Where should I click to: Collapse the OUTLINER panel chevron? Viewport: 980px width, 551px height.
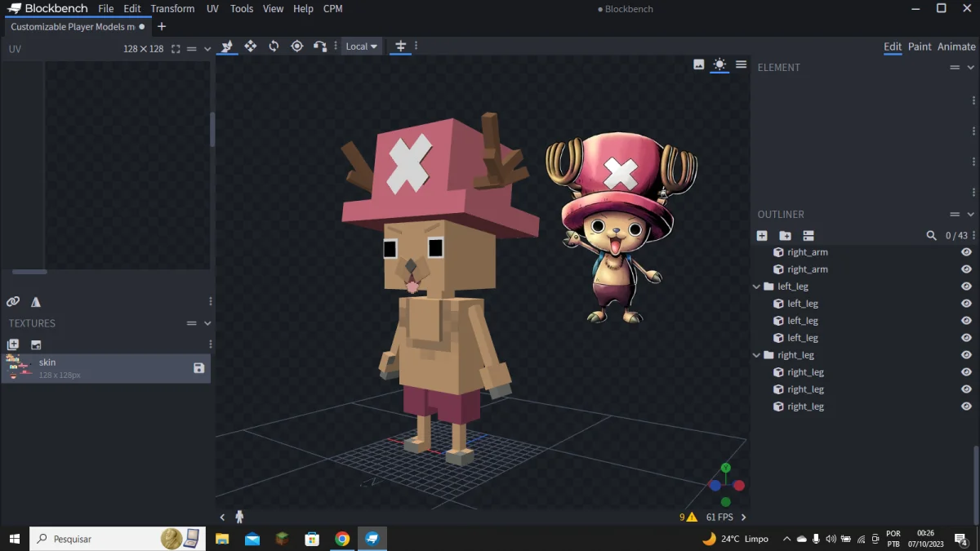pos(971,215)
